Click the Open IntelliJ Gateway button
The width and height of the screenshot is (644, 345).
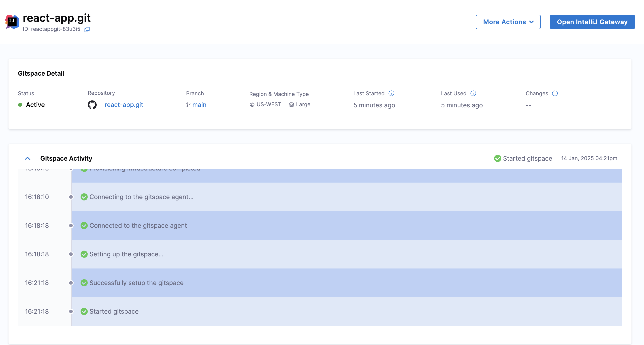tap(592, 22)
